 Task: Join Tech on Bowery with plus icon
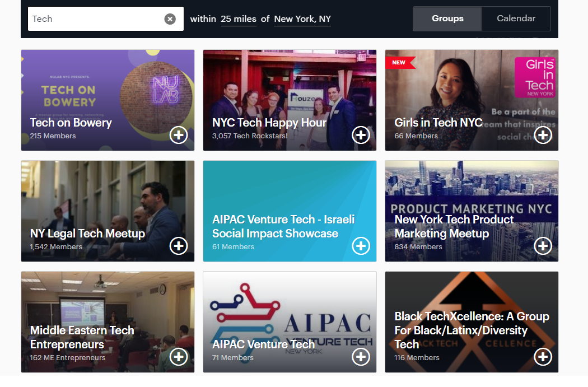[x=179, y=135]
